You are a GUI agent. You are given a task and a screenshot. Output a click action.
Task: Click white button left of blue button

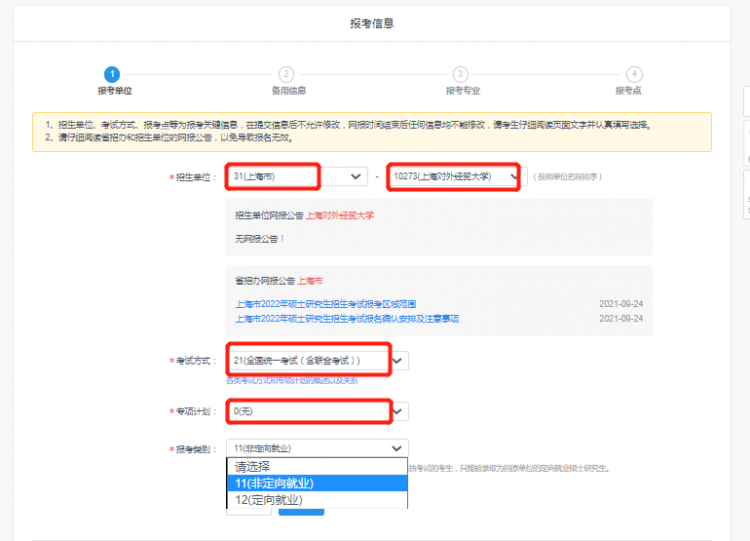coord(249,512)
